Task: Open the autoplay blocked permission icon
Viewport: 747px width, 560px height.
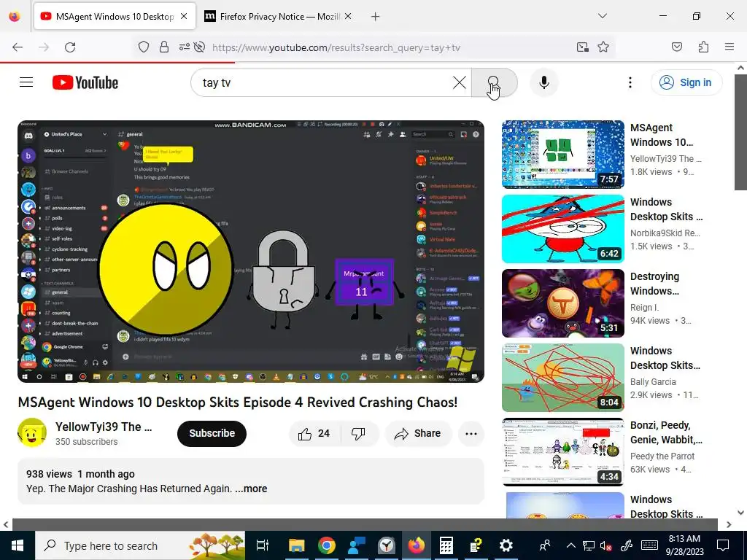Action: tap(200, 47)
